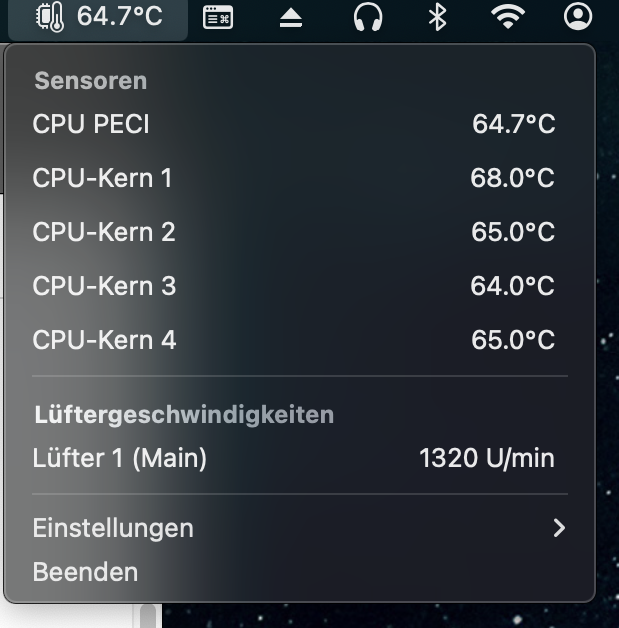Select the CPU PECI sensor row

click(91, 124)
